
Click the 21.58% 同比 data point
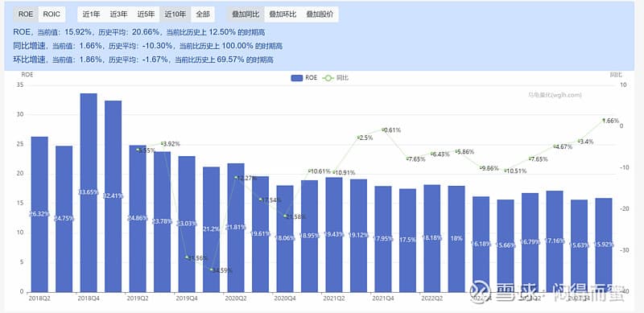(x=285, y=216)
